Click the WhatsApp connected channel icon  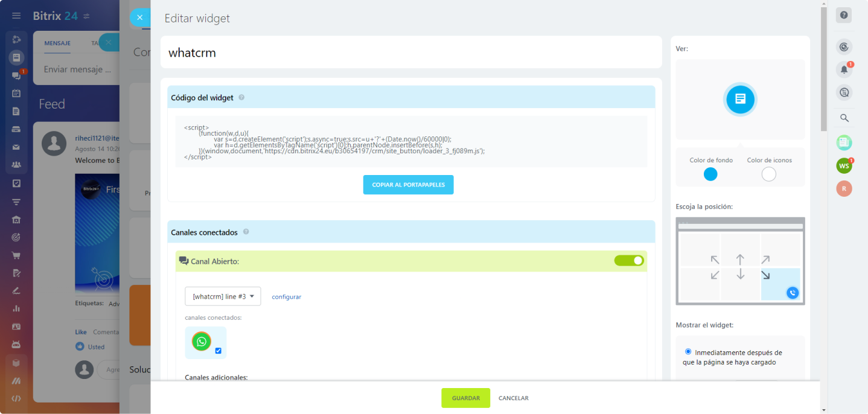[x=202, y=342]
